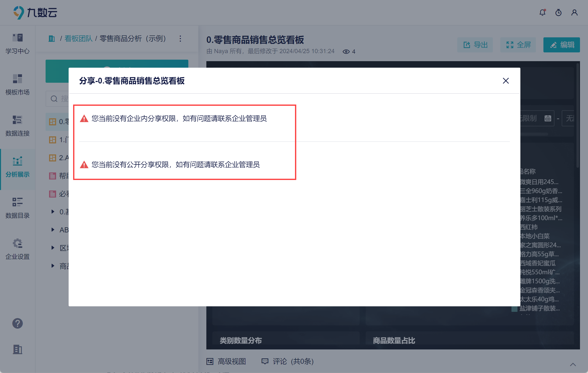This screenshot has width=588, height=373.
Task: Click the notification bell icon
Action: (542, 13)
